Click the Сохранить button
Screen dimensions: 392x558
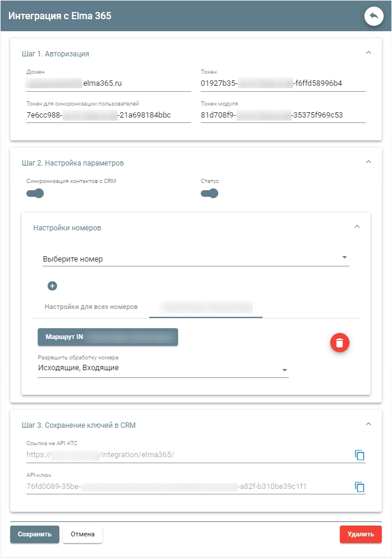[35, 534]
